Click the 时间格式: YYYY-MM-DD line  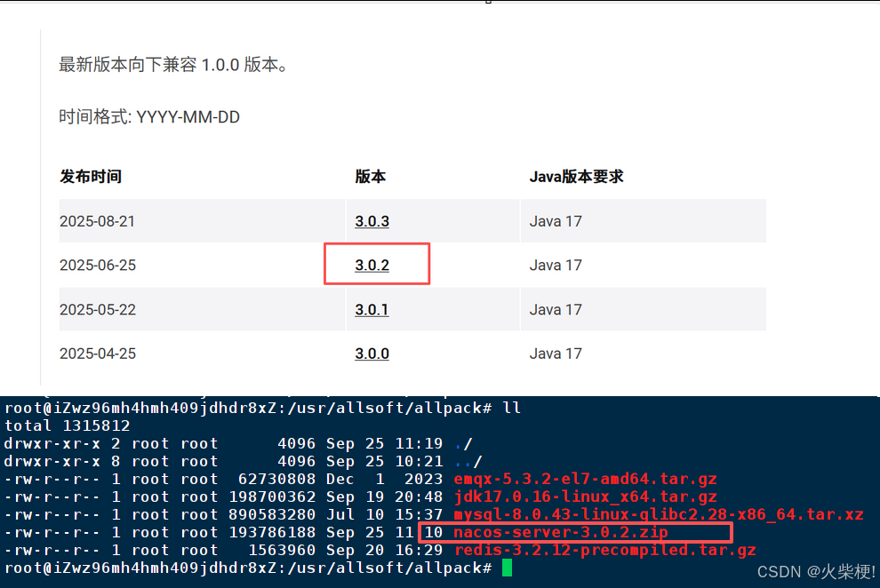point(149,116)
